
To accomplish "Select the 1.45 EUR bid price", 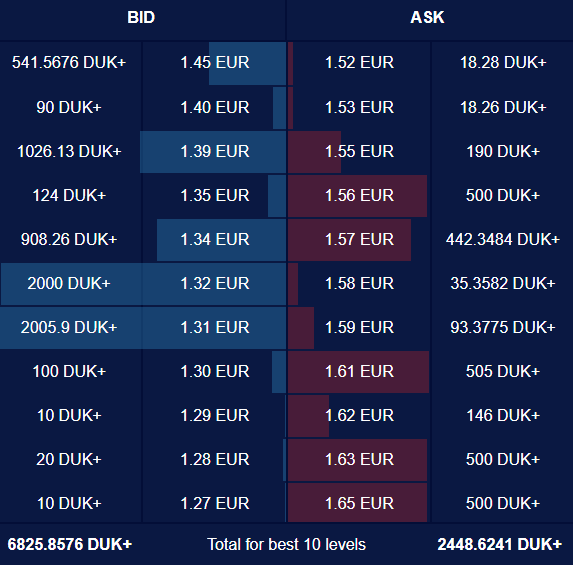I will click(x=215, y=62).
